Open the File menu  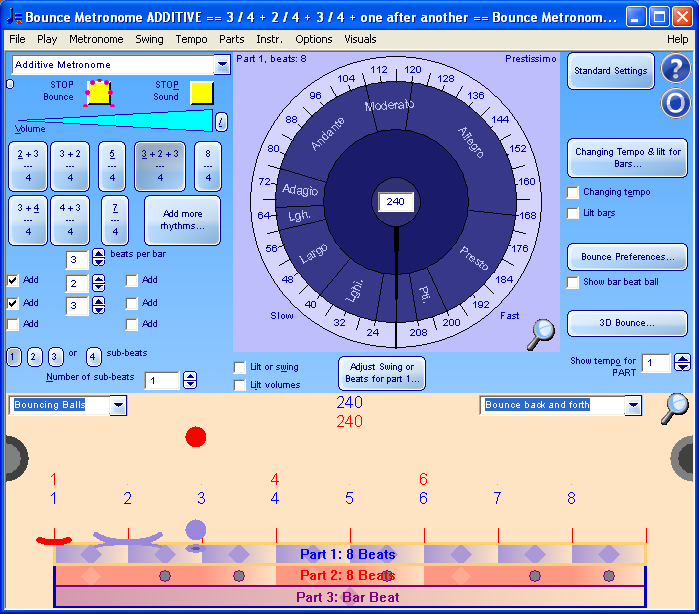17,39
